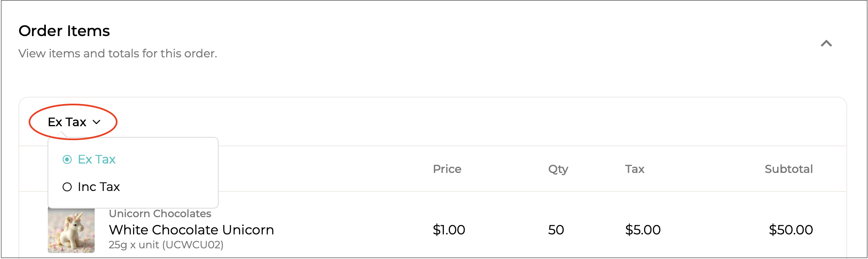Click the $5.00 tax amount
Image resolution: width=868 pixels, height=259 pixels.
(642, 230)
